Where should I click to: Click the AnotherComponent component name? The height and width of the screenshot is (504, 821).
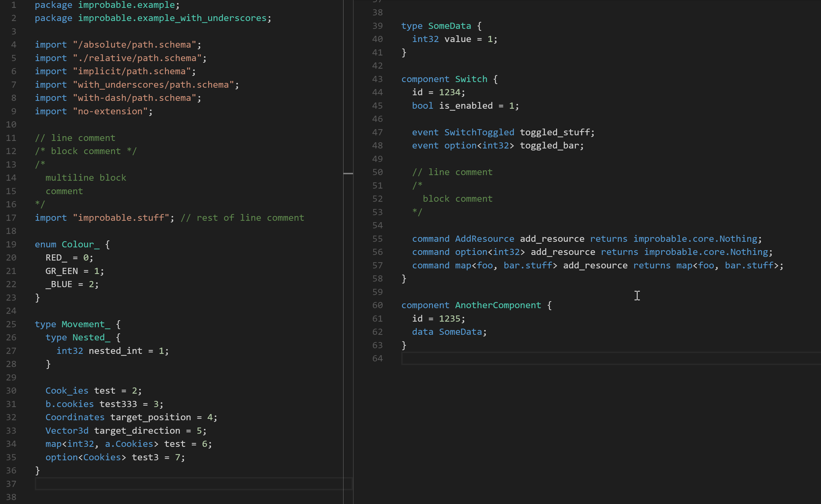point(498,305)
